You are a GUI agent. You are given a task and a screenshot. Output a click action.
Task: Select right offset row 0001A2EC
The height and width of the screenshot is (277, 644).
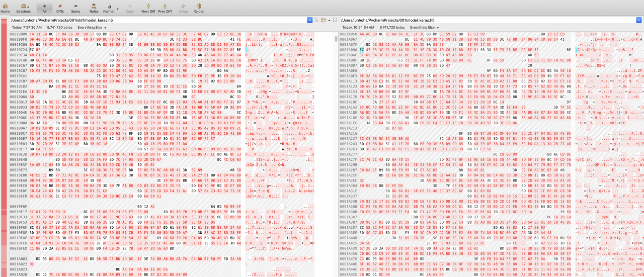click(349, 180)
